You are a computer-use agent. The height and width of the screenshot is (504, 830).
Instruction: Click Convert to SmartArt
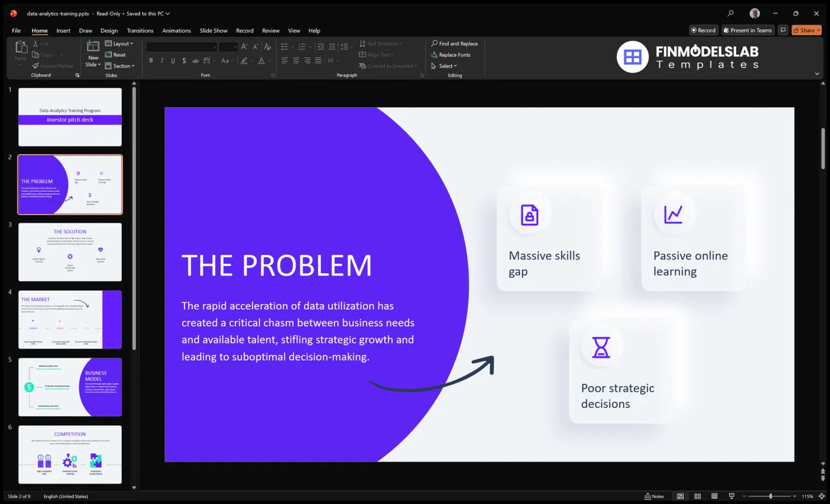click(389, 66)
